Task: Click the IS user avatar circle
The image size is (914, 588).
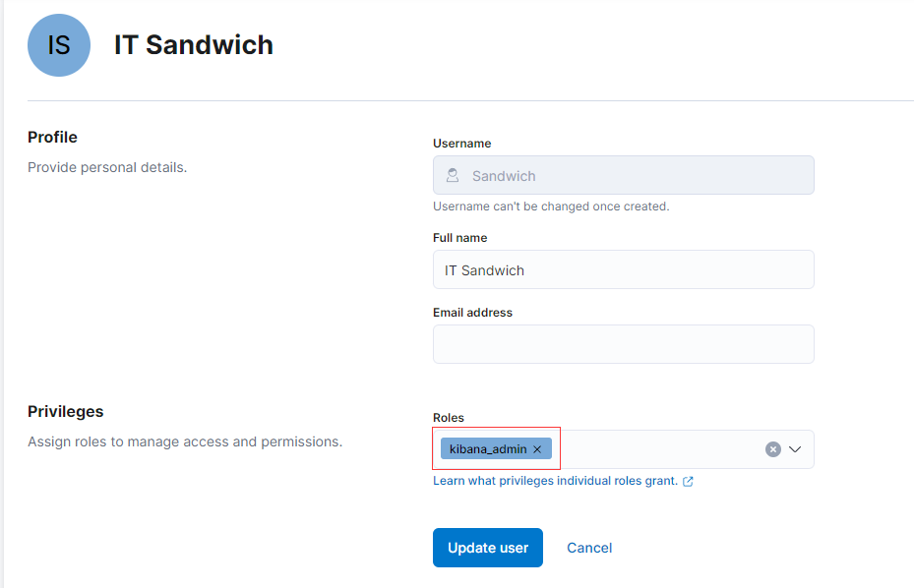Action: click(x=59, y=45)
